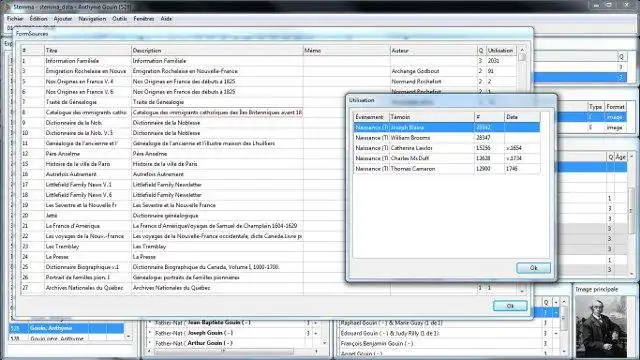Open the Fenêtres menu
The image size is (640, 360).
click(144, 19)
